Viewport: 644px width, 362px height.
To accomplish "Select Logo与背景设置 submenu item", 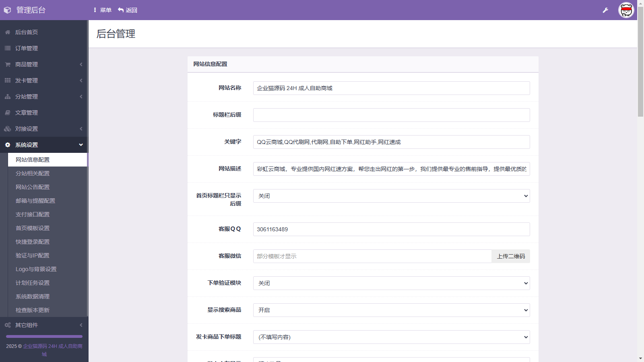I will coord(36,269).
